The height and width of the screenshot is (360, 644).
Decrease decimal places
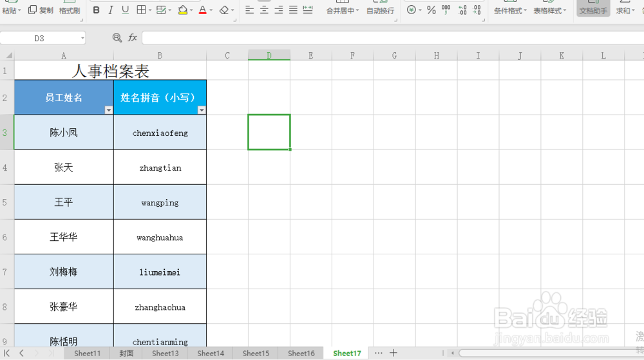(477, 10)
